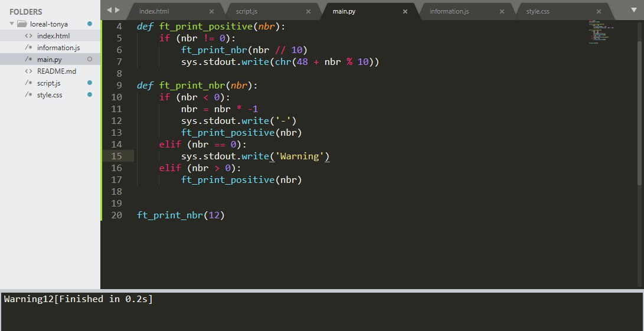This screenshot has width=644, height=331.
Task: Open the tab list dropdown arrow
Action: (634, 10)
